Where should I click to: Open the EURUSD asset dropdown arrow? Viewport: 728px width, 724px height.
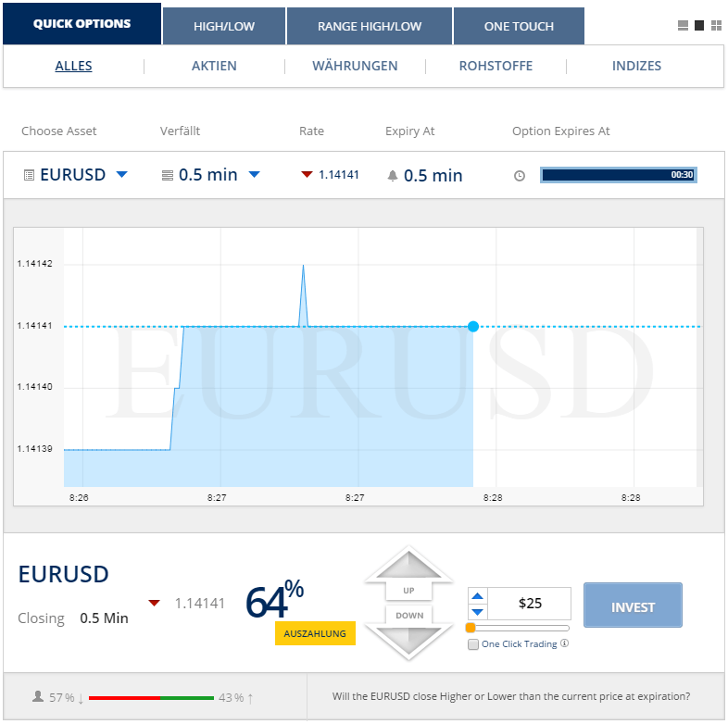coord(121,174)
